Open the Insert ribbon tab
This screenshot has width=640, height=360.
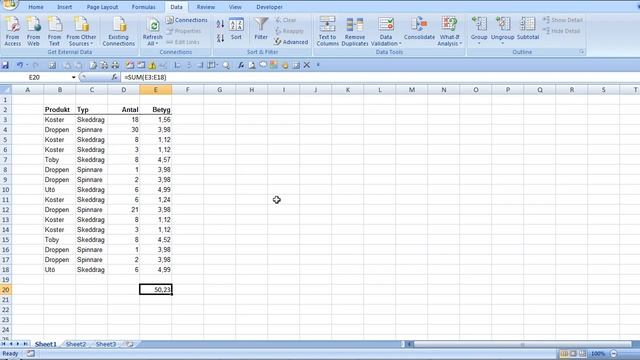coord(64,7)
